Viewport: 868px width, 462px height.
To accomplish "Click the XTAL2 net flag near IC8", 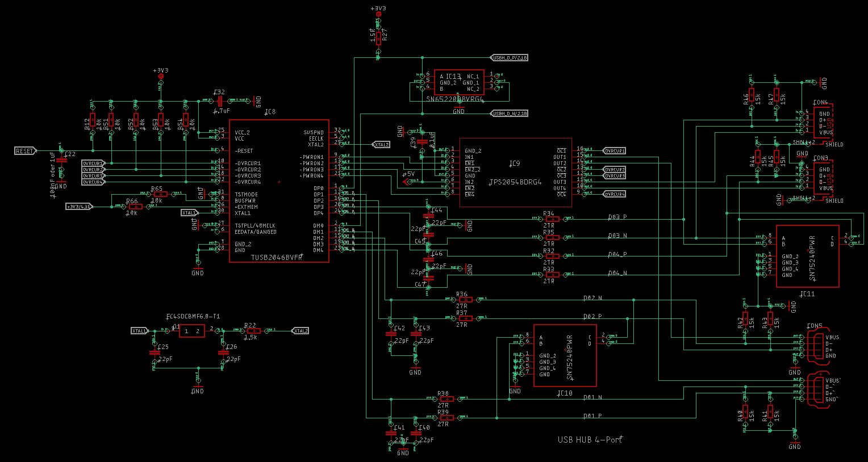I will (381, 144).
